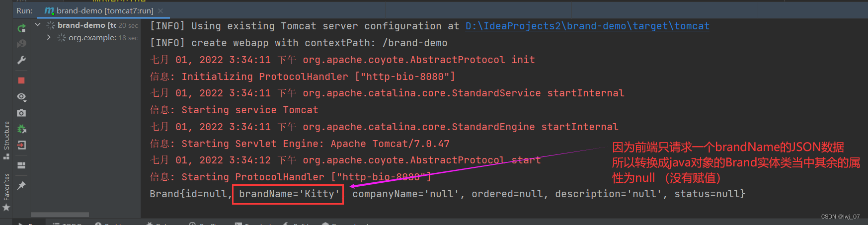This screenshot has height=225, width=868.
Task: Click the camera dump threads icon
Action: pyautogui.click(x=21, y=113)
